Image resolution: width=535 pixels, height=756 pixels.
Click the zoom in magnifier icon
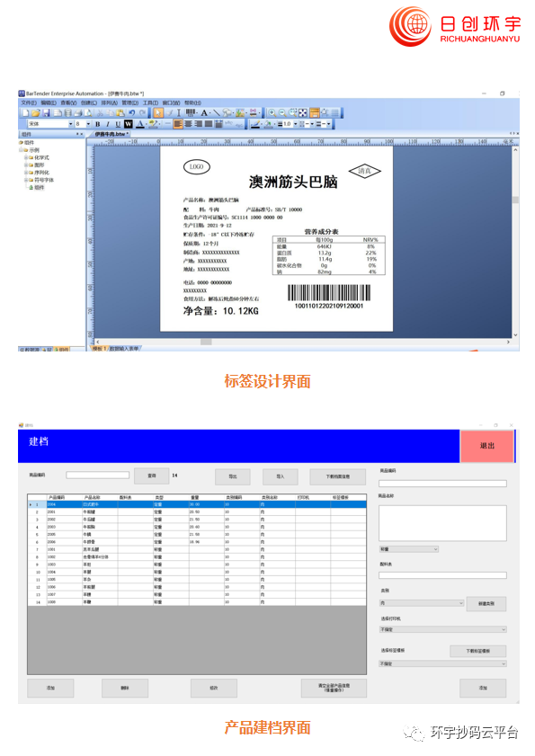(272, 113)
